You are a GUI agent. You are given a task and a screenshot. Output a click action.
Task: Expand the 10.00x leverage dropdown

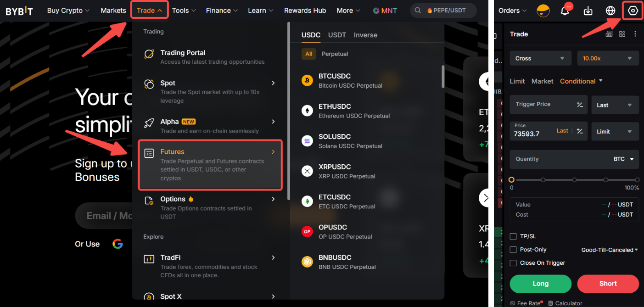pos(607,58)
